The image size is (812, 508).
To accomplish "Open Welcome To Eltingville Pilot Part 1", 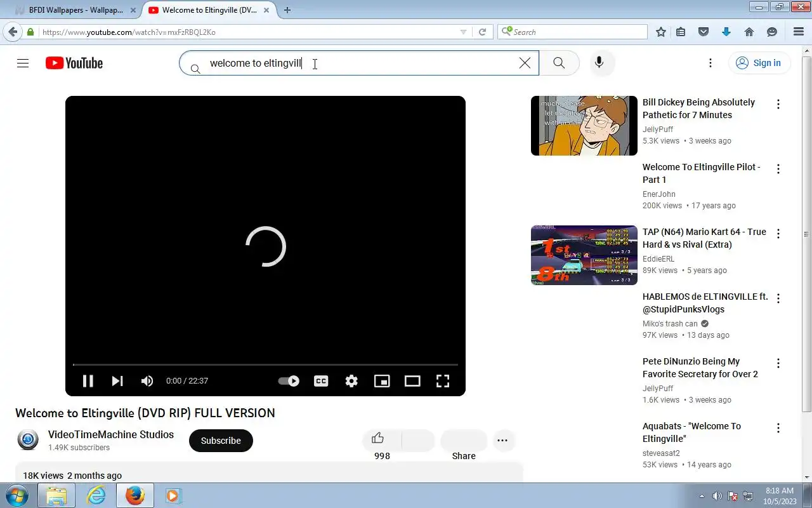I will click(701, 173).
